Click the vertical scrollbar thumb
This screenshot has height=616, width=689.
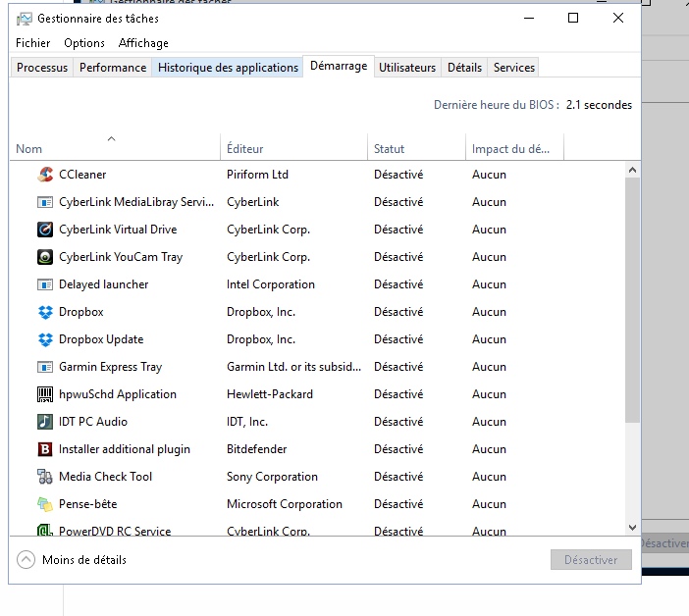click(x=632, y=300)
